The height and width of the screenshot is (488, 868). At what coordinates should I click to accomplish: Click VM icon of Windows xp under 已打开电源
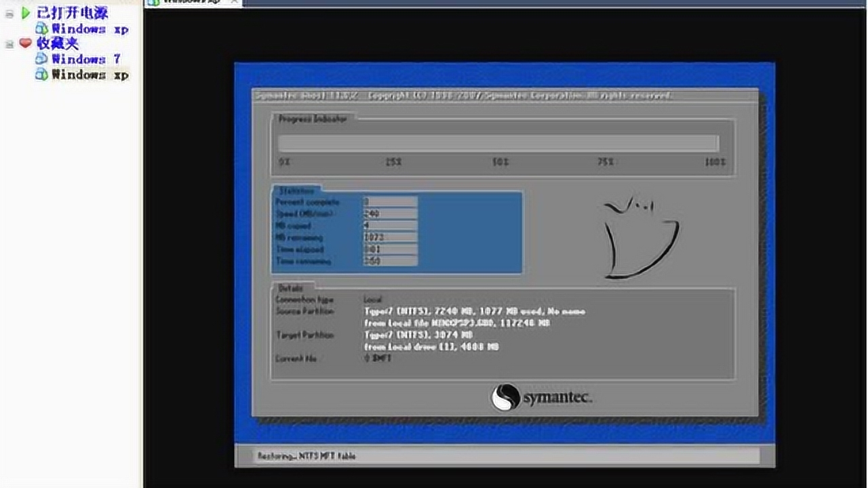point(41,28)
